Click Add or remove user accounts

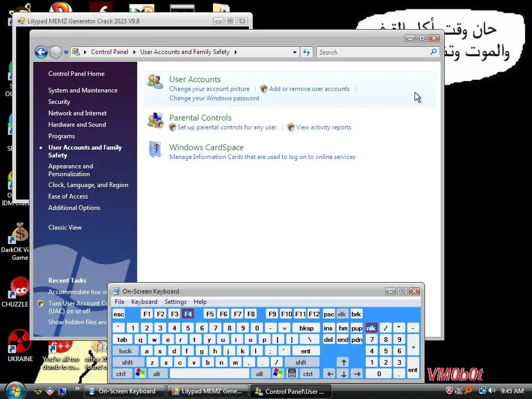click(x=309, y=88)
